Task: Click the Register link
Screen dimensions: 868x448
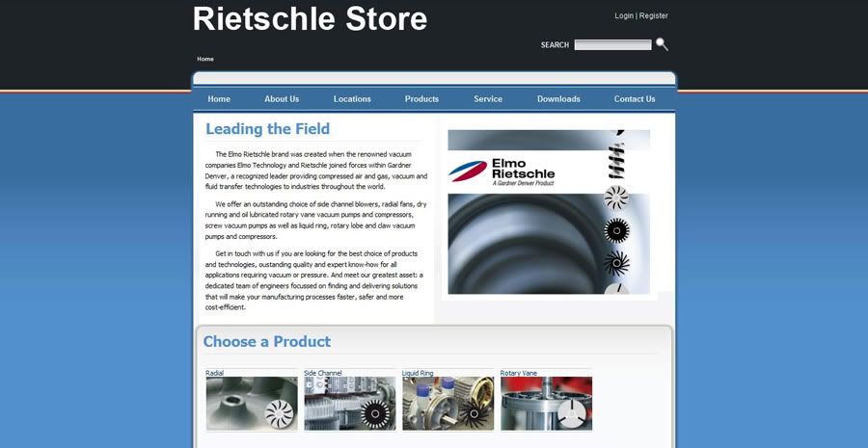Action: pyautogui.click(x=654, y=15)
